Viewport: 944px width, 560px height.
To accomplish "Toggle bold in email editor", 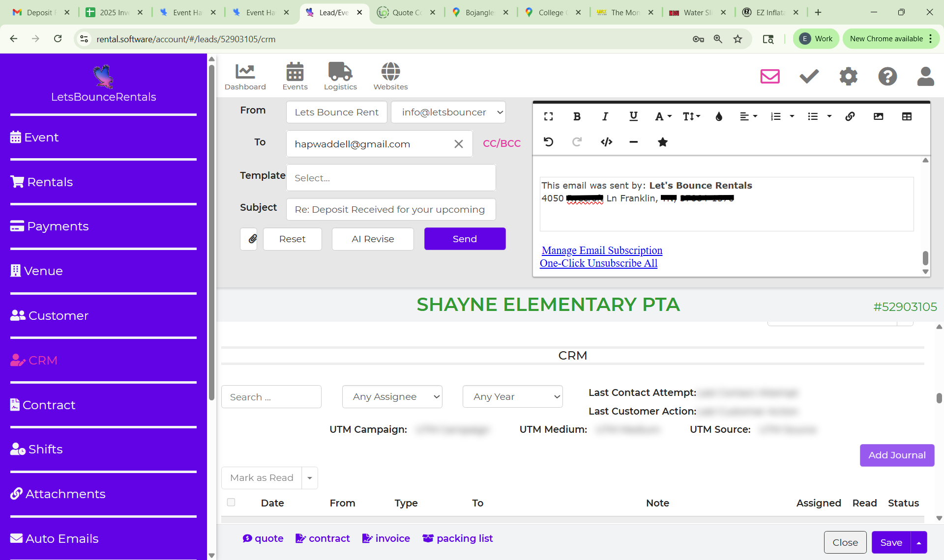I will (x=577, y=116).
